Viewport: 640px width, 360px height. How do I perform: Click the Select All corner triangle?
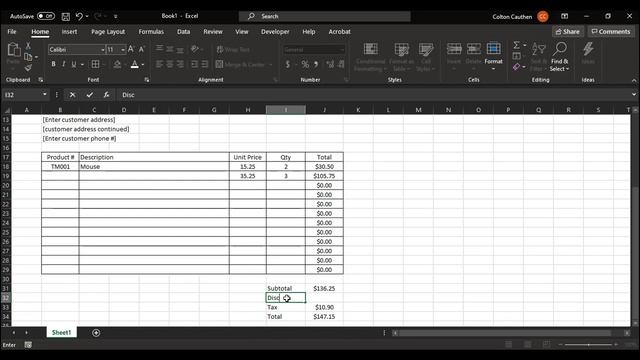coord(7,110)
